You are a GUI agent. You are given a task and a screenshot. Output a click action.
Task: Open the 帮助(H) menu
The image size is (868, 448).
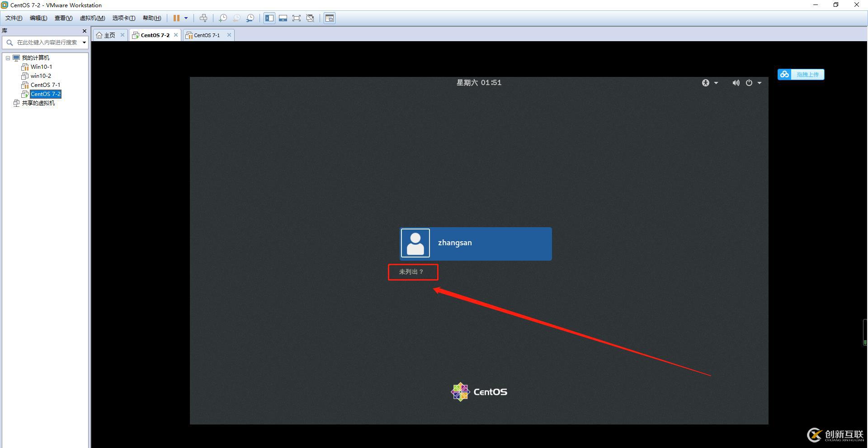(x=152, y=18)
